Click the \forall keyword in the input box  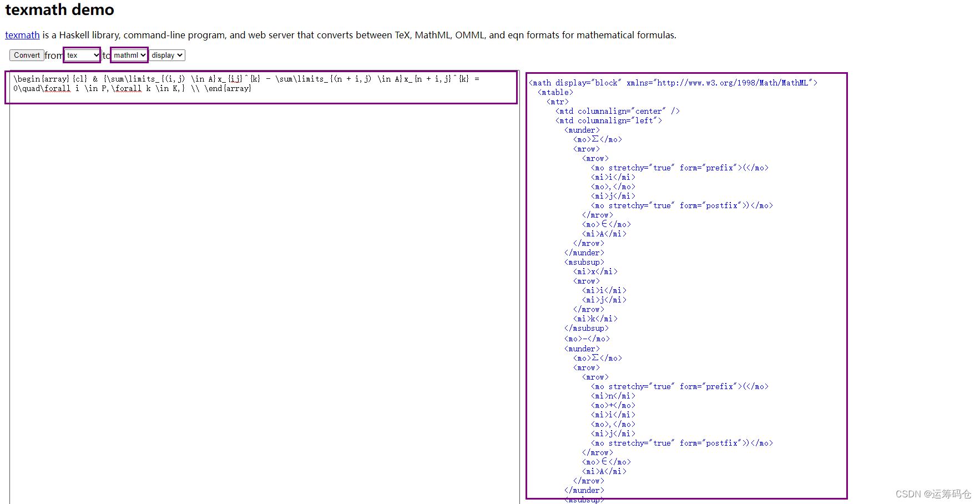click(x=57, y=88)
